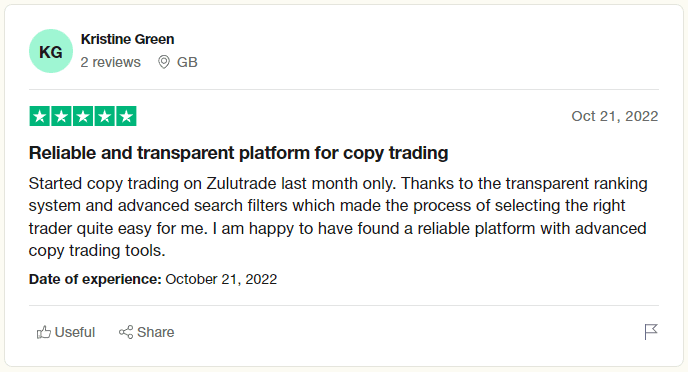Share this review via Share label

[155, 332]
